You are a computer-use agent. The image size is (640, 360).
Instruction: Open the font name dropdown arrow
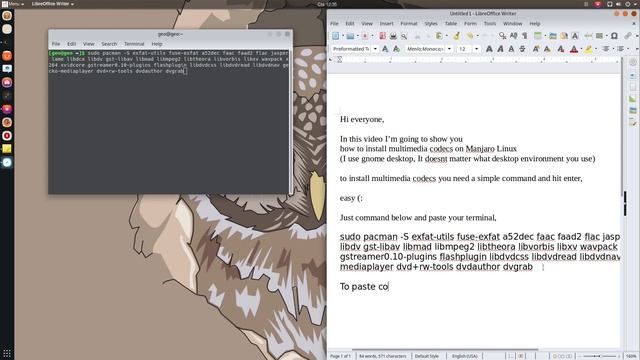pyautogui.click(x=449, y=49)
